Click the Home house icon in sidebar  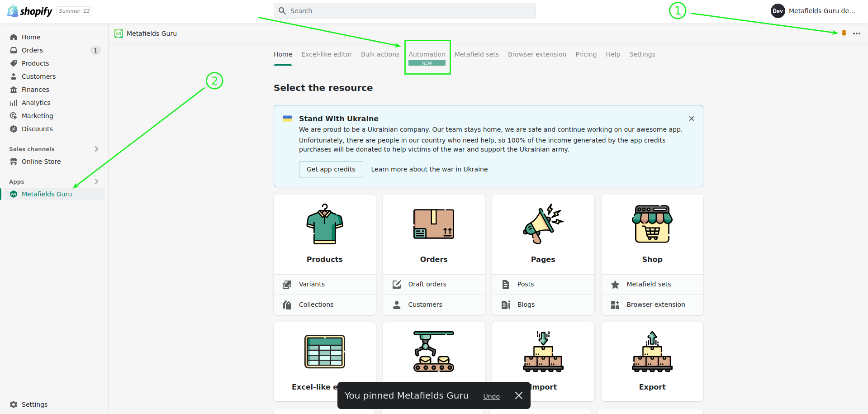(x=14, y=37)
